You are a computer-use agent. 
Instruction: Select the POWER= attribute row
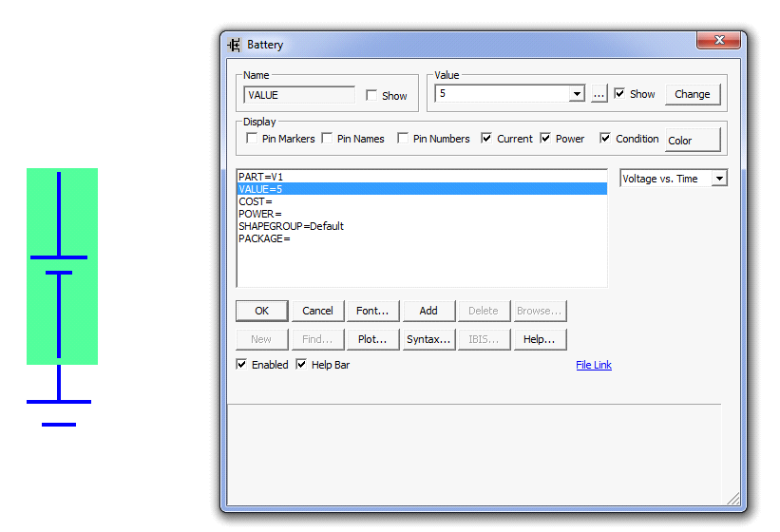422,214
